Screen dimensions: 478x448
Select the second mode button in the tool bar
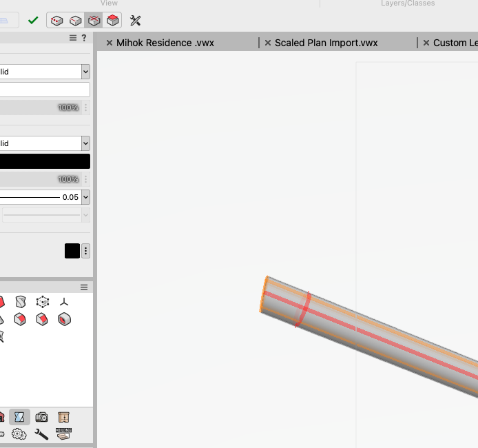76,21
